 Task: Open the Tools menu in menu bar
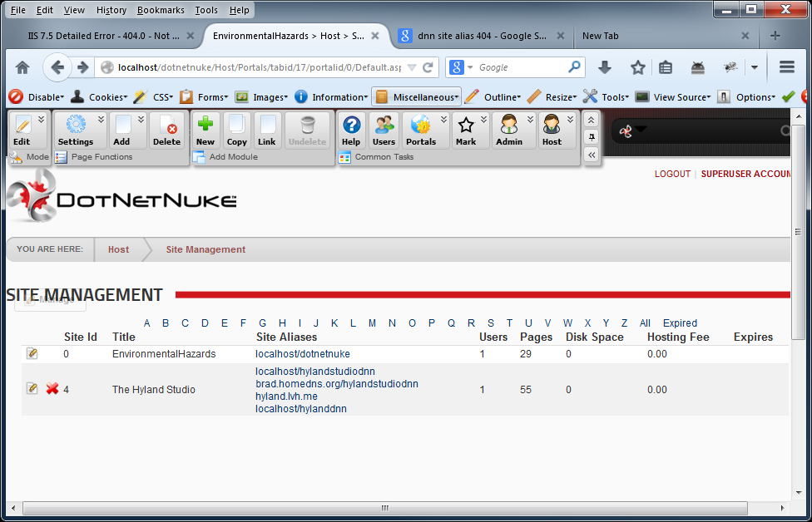click(x=206, y=10)
